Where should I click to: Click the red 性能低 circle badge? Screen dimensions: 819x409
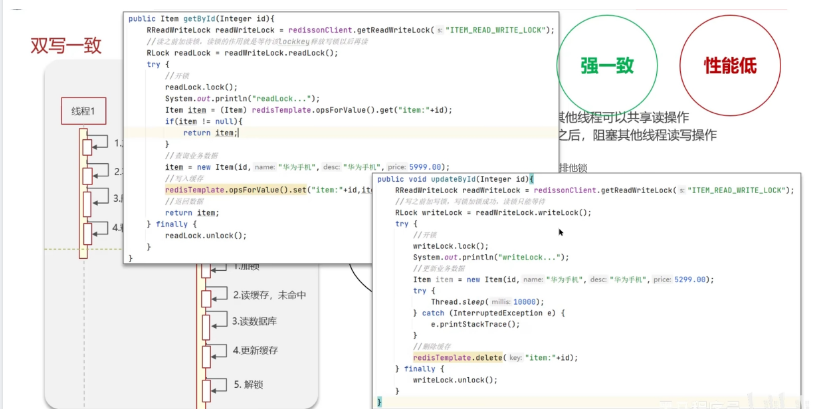coord(729,66)
